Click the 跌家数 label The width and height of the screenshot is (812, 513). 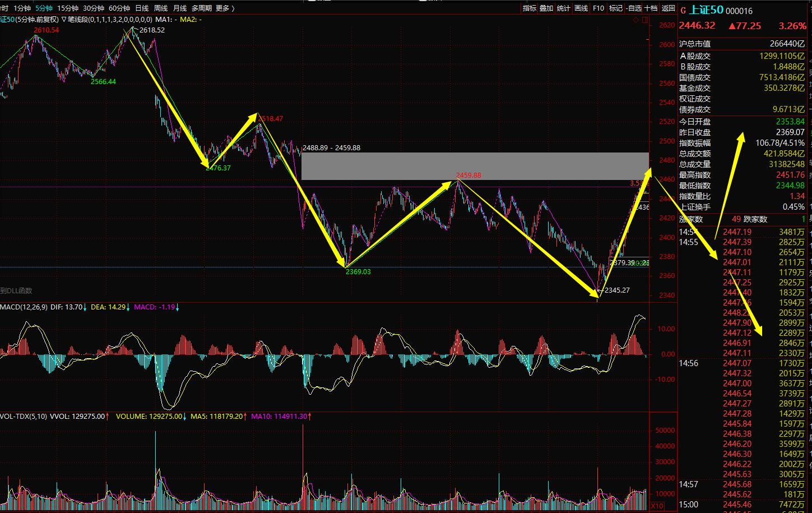[755, 219]
